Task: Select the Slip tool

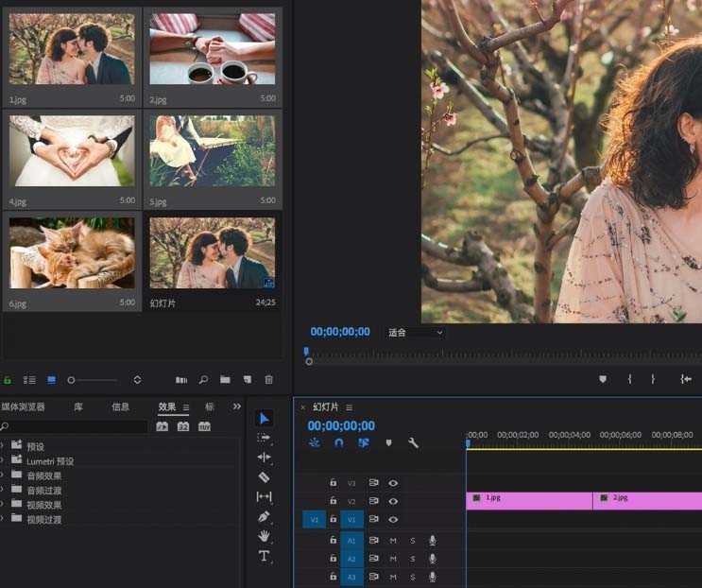Action: tap(265, 496)
